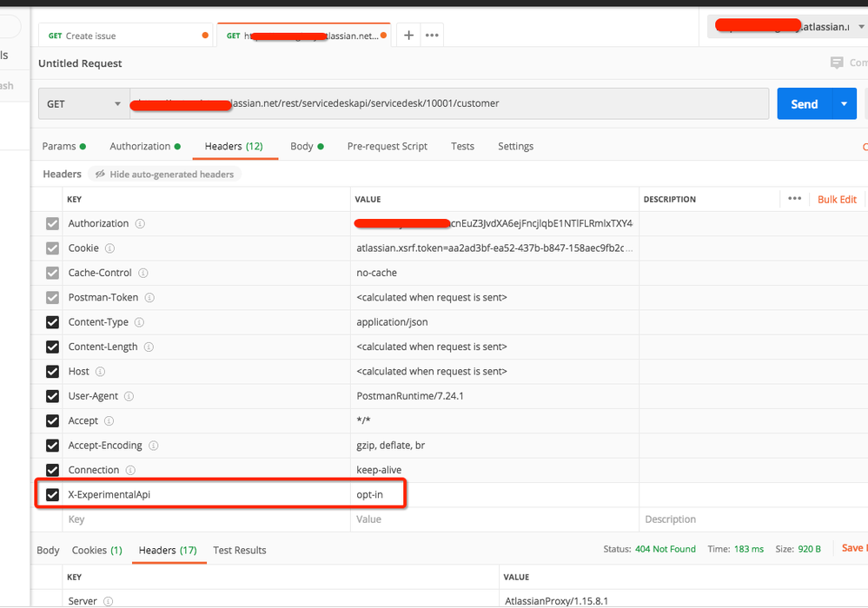Click info icon next to Postman-Token header
Image resolution: width=868 pixels, height=608 pixels.
coord(149,298)
